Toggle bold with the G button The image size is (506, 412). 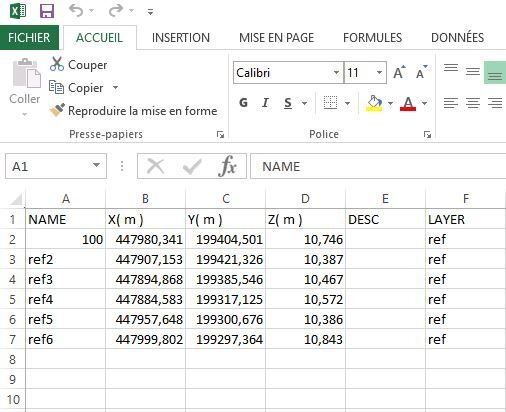pyautogui.click(x=243, y=103)
